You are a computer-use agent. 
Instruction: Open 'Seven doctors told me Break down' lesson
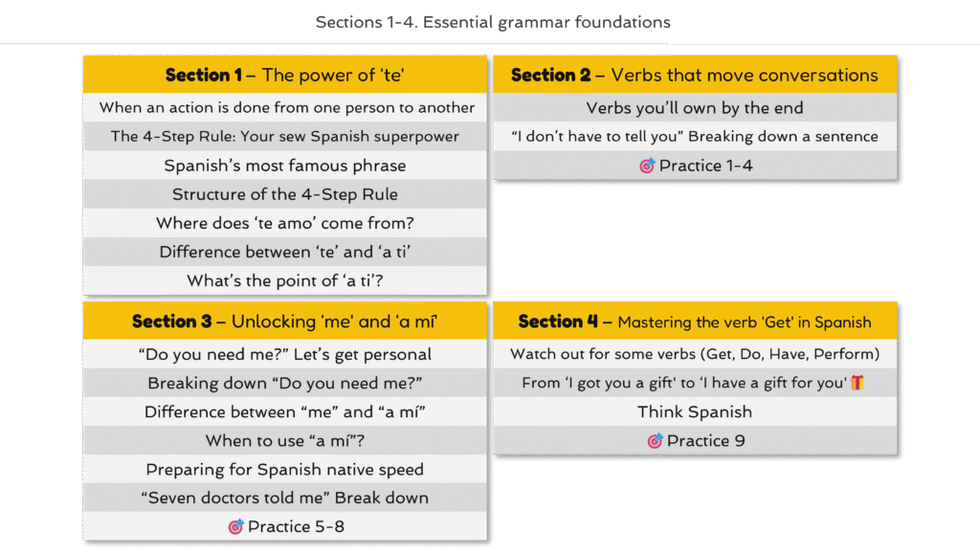point(285,498)
